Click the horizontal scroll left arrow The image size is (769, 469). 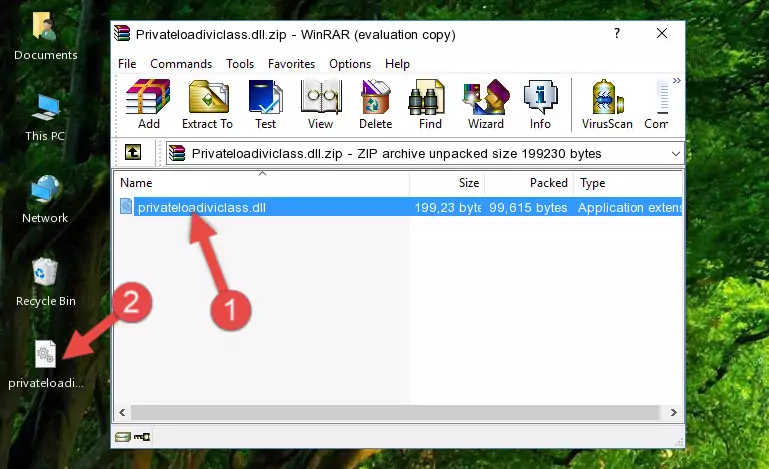[122, 413]
